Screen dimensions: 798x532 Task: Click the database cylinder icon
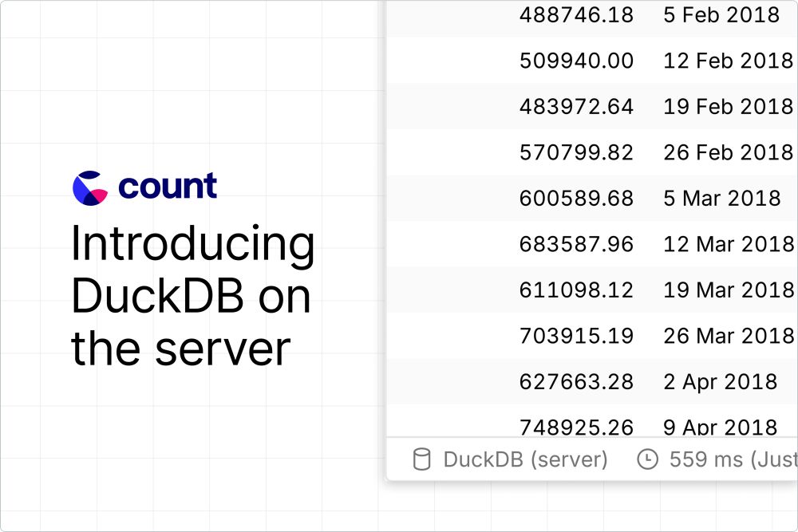(x=421, y=459)
